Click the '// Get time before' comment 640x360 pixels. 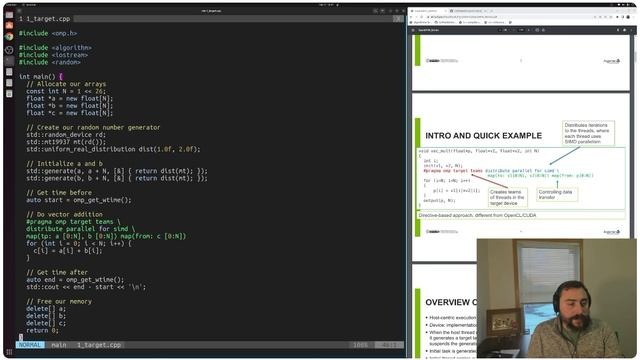pos(59,193)
